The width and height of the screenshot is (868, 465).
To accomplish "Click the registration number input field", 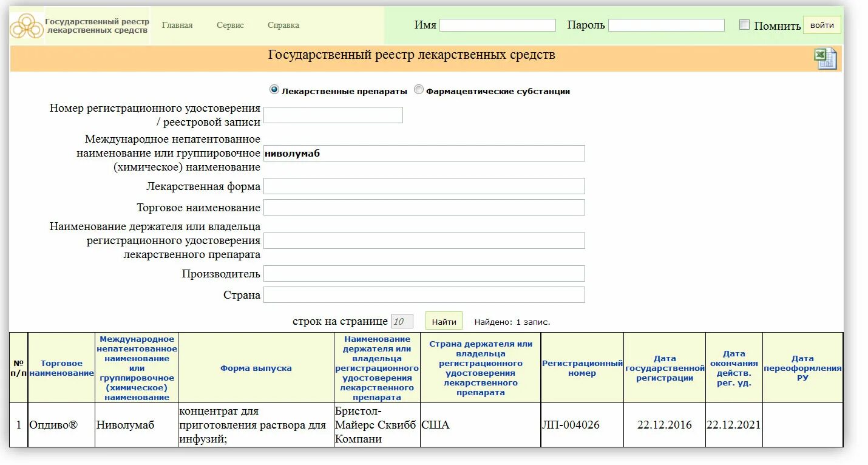I will [333, 115].
